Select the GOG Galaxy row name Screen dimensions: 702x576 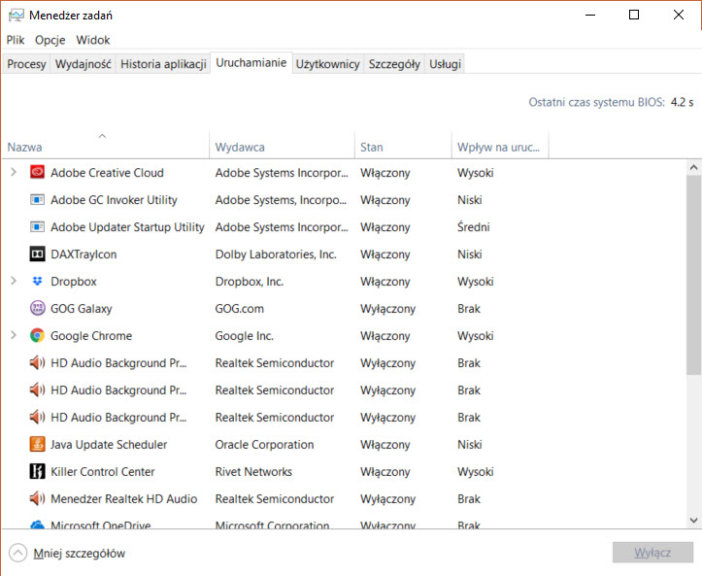point(81,308)
